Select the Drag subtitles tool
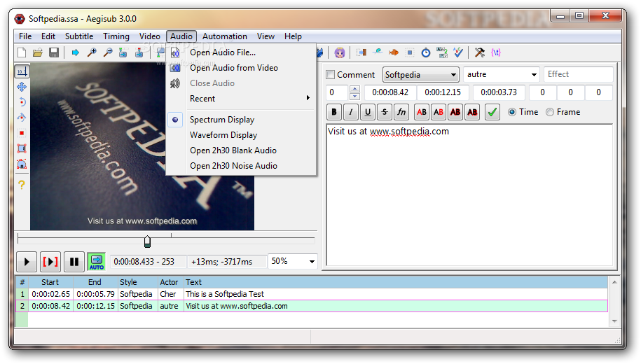Screen dimensions: 641x364 click(22, 87)
